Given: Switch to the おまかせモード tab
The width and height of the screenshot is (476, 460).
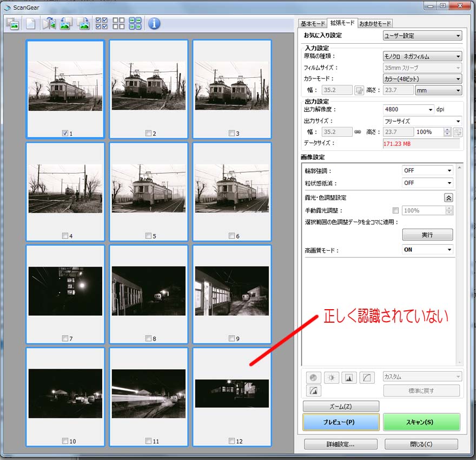Looking at the screenshot, I should (x=375, y=24).
